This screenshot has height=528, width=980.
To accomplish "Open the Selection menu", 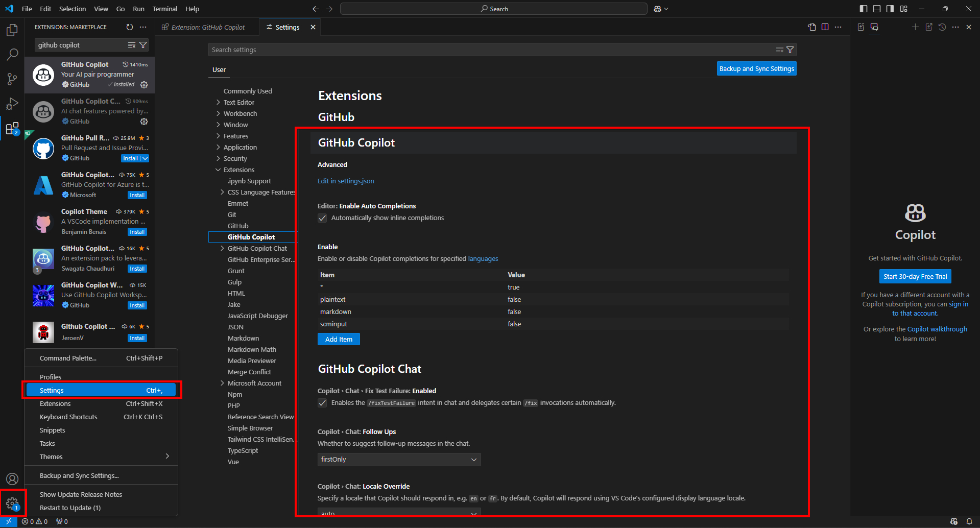I will [73, 9].
